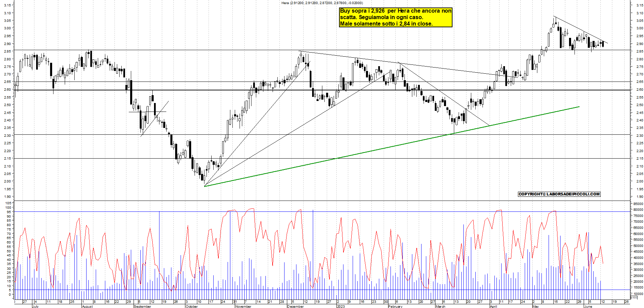Click the 75 oscillator scale value
This screenshot has height=308, width=644.
9,230
